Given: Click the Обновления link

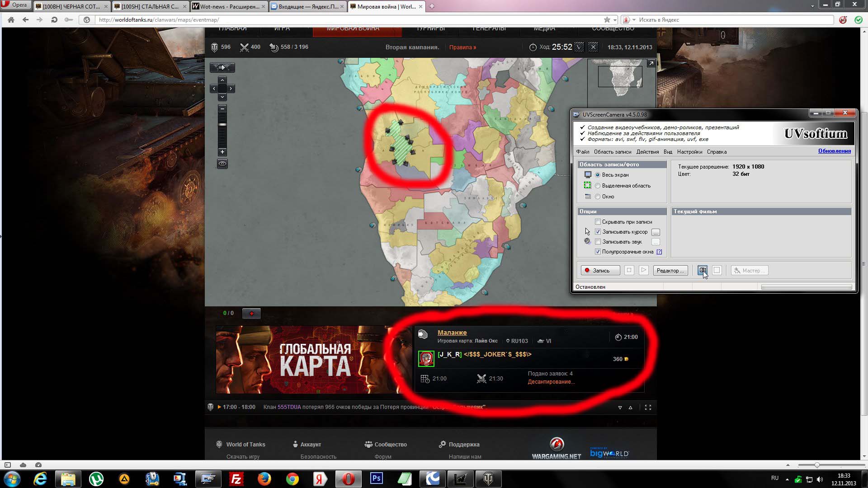Looking at the screenshot, I should click(834, 151).
